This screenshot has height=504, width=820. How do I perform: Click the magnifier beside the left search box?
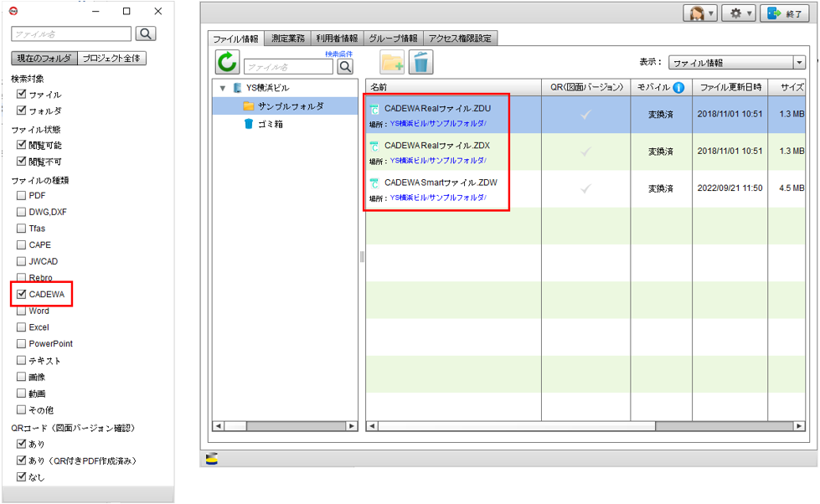pos(146,33)
